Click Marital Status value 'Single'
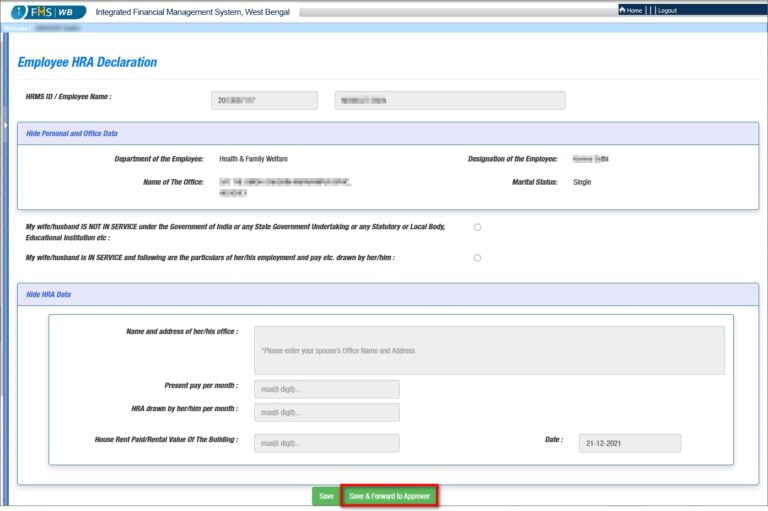This screenshot has height=511, width=768. pyautogui.click(x=582, y=182)
